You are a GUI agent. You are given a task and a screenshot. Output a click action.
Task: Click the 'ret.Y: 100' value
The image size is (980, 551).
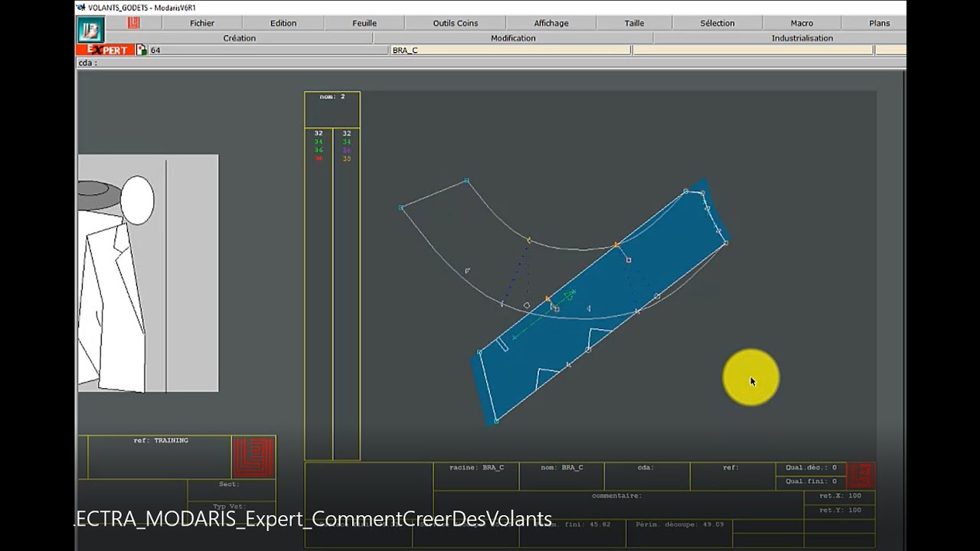[840, 510]
